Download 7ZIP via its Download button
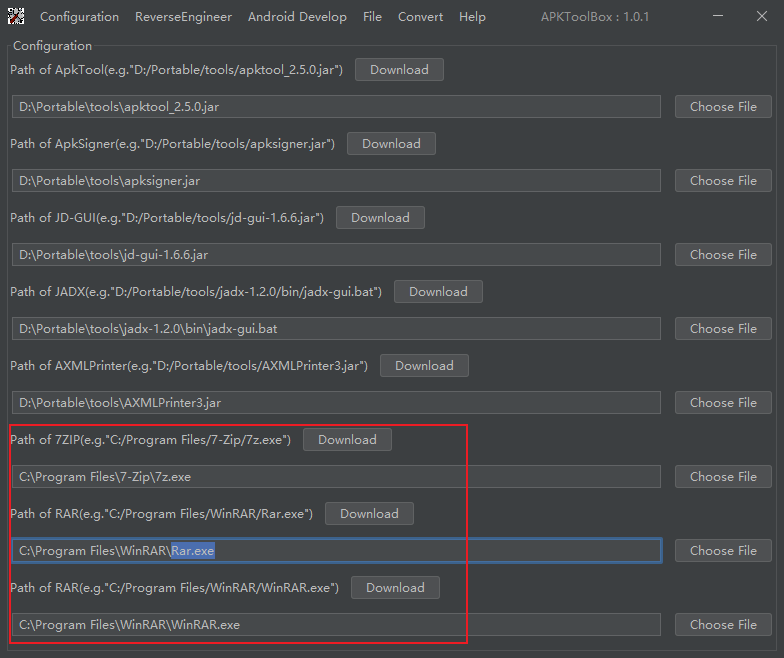This screenshot has height=658, width=784. [347, 440]
